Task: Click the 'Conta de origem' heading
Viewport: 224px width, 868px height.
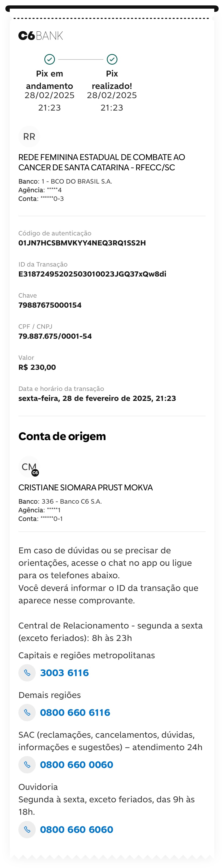Action: click(62, 436)
